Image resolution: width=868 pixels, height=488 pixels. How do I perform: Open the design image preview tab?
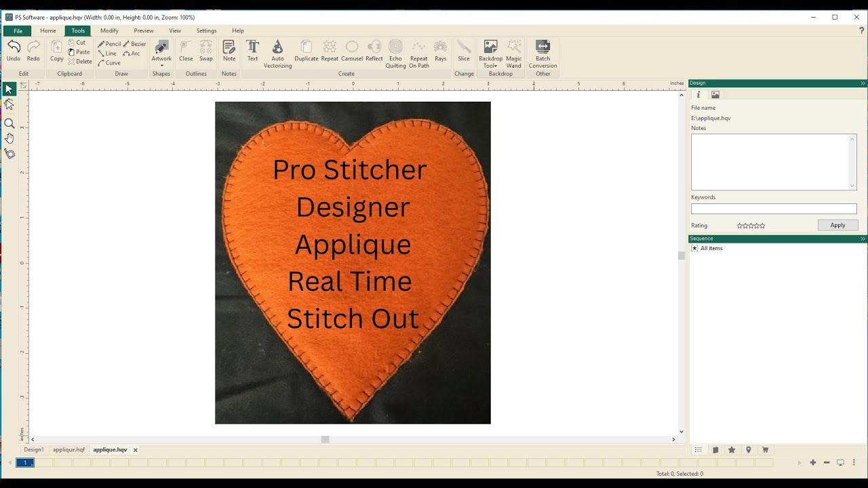pos(715,95)
